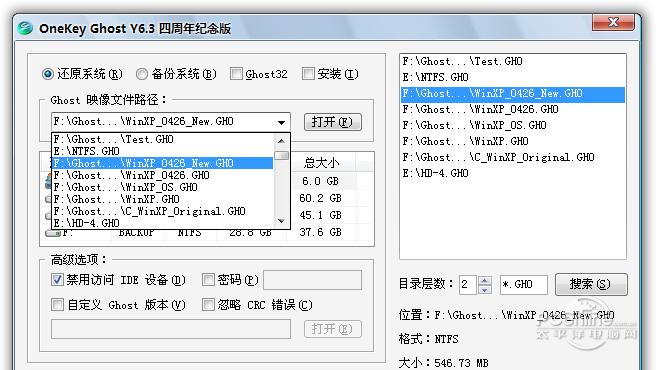The image size is (656, 370).
Task: Select WinXP_OS.GHO in right results list
Action: [513, 126]
